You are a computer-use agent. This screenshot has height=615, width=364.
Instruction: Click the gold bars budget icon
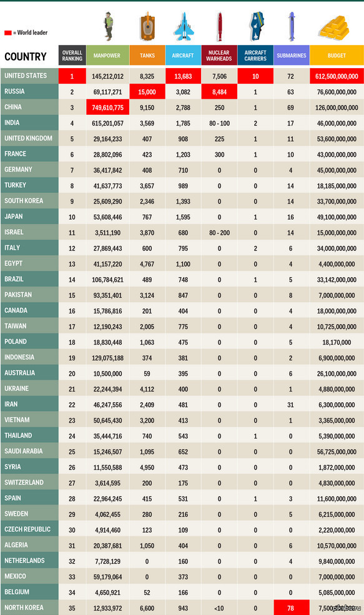[x=334, y=27]
